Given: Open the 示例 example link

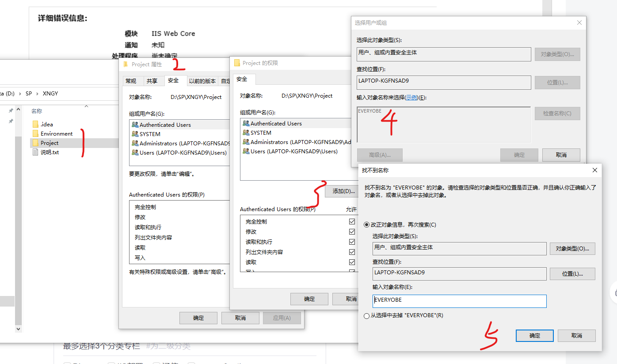Looking at the screenshot, I should tap(411, 97).
